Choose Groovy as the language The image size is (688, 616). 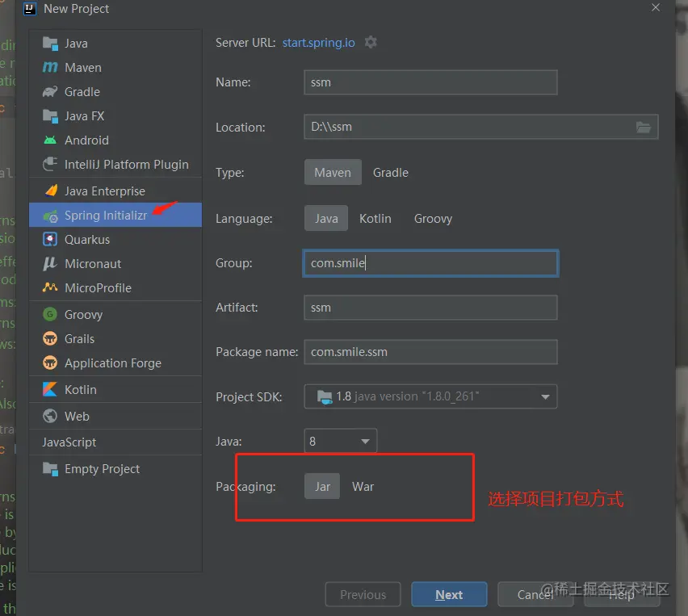tap(433, 219)
